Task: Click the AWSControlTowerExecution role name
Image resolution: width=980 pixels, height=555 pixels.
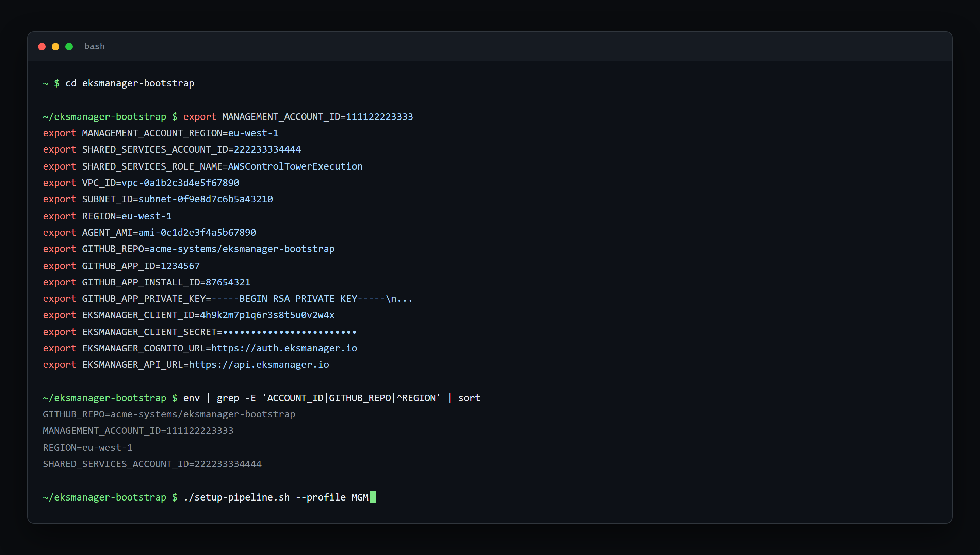Action: coord(295,166)
